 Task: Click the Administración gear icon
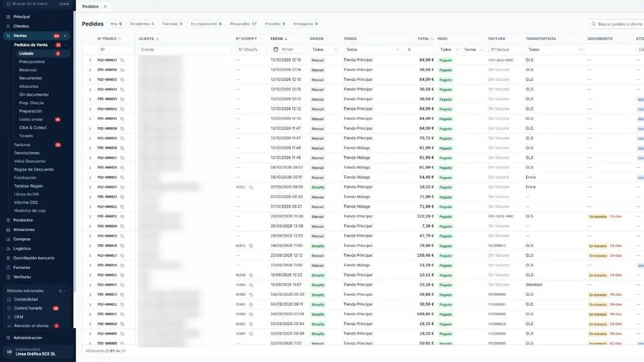point(8,338)
